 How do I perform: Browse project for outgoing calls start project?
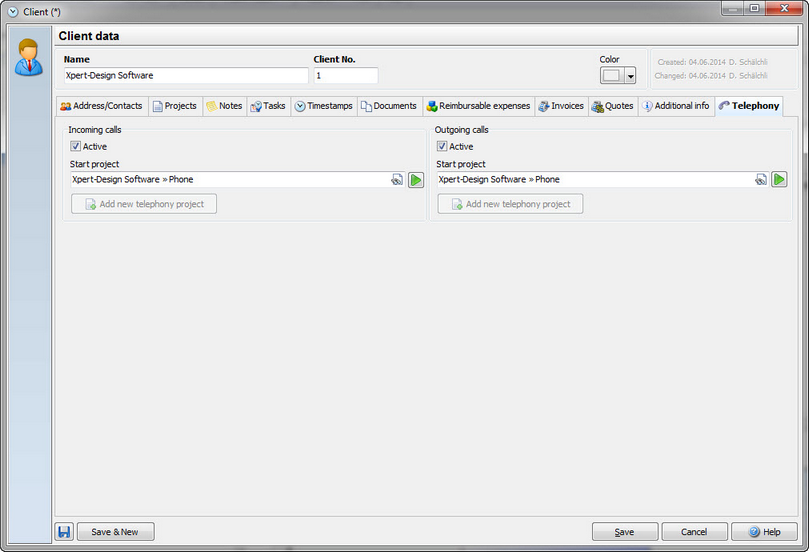click(761, 180)
